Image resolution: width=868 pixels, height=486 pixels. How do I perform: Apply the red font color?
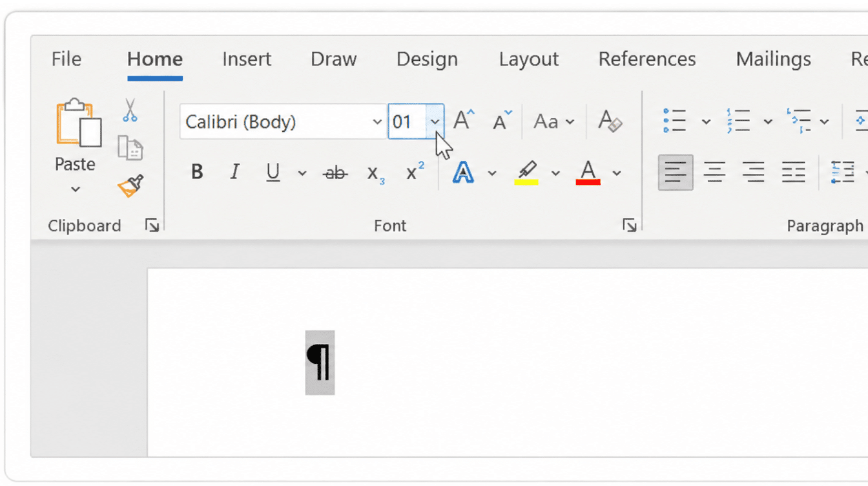[588, 173]
